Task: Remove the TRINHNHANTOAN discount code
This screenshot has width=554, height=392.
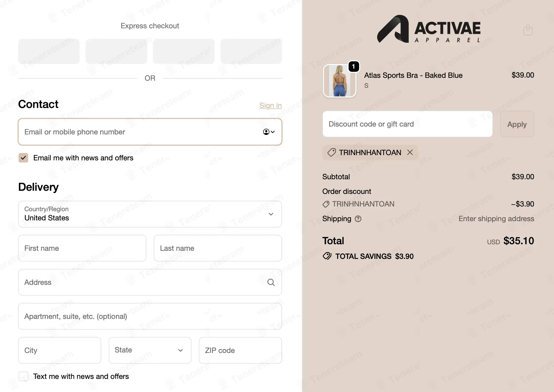Action: (410, 152)
